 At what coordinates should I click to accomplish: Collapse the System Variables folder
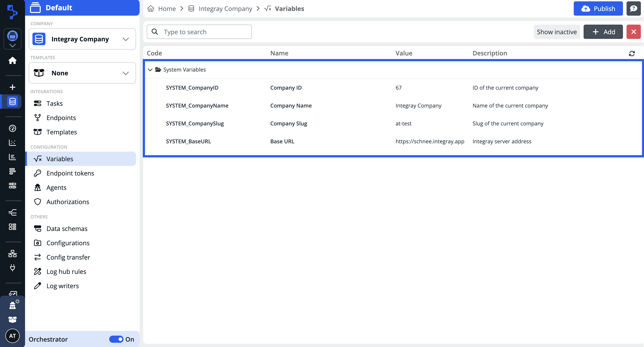coord(150,70)
